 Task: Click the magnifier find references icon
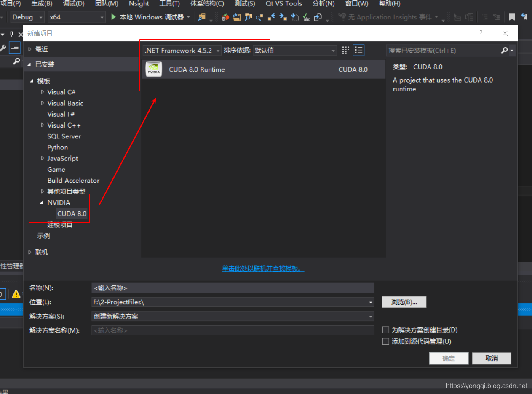point(259,17)
